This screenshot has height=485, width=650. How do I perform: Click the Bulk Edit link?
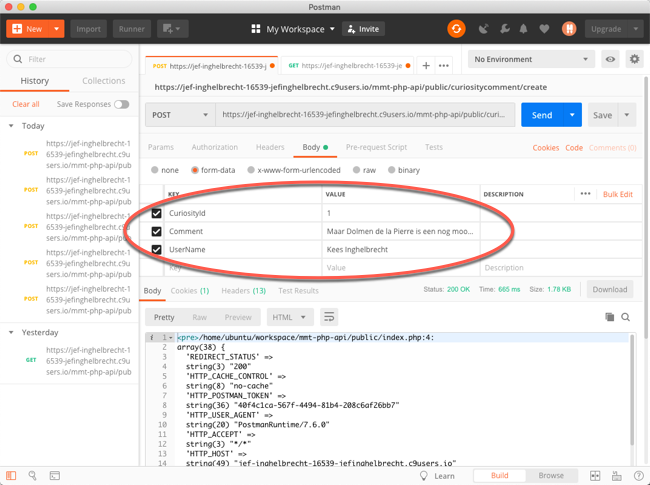coord(618,194)
